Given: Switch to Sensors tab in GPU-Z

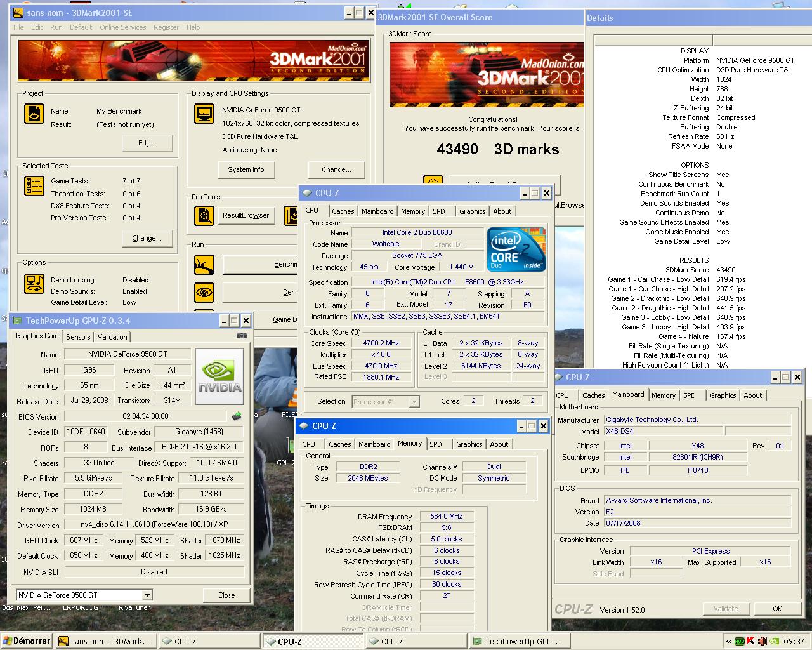Looking at the screenshot, I should click(x=78, y=337).
